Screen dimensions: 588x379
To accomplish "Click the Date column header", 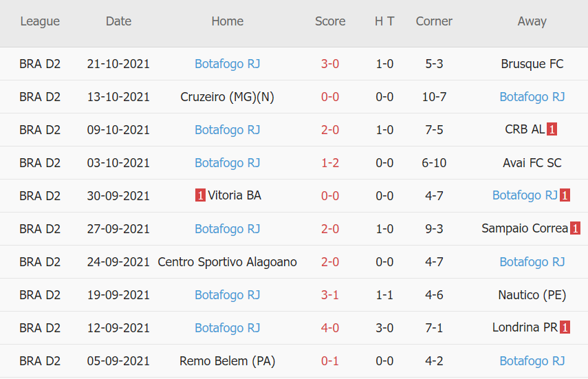I will (118, 21).
